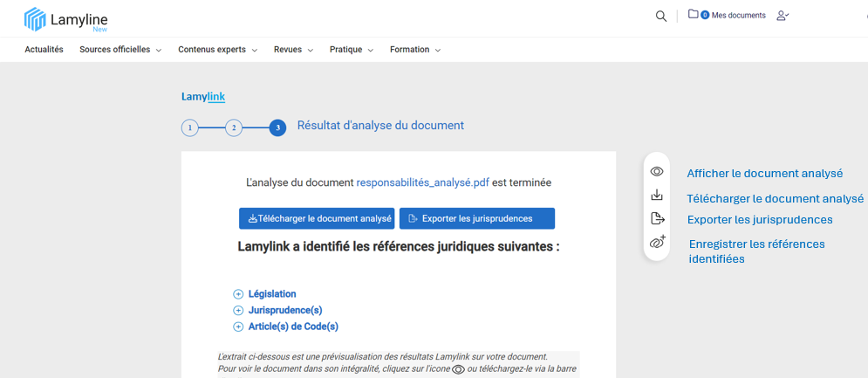Expand the Jurisprudence(s) plus icon
Image resolution: width=868 pixels, height=378 pixels.
coord(238,311)
